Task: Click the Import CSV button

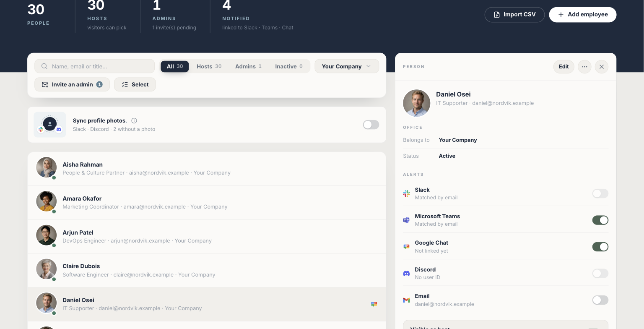Action: point(514,15)
